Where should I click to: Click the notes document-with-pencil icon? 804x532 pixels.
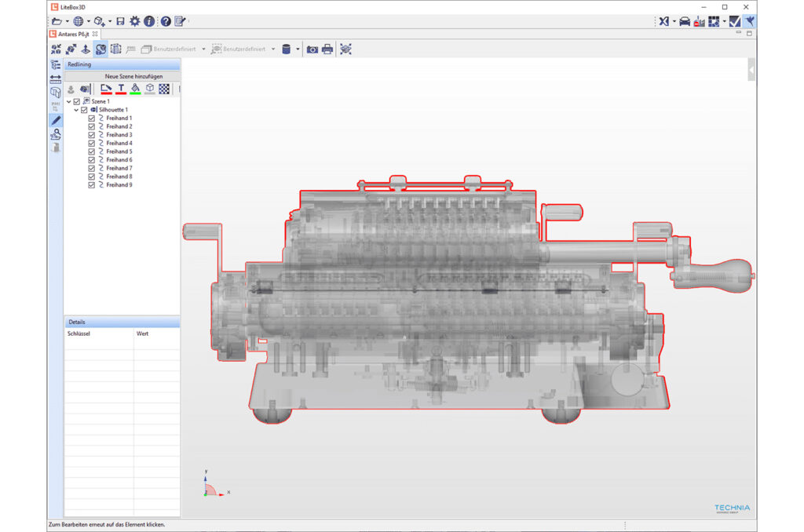[180, 21]
